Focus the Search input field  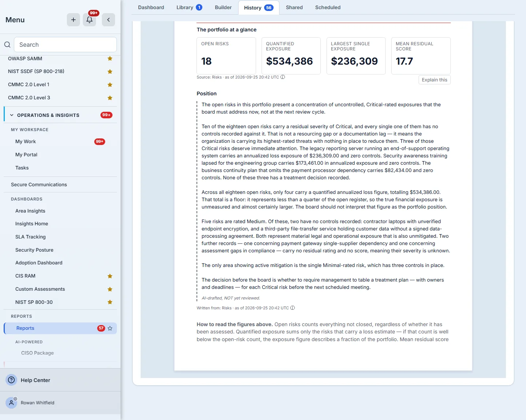[65, 45]
